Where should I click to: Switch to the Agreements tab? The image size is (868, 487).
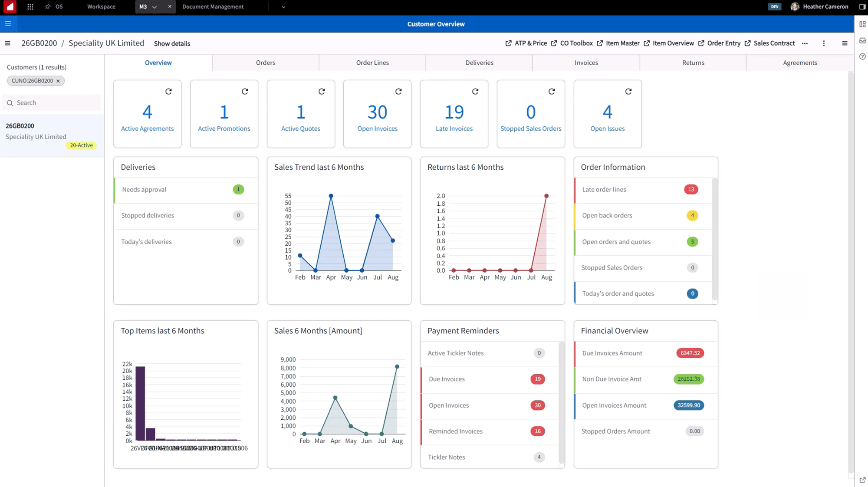800,63
